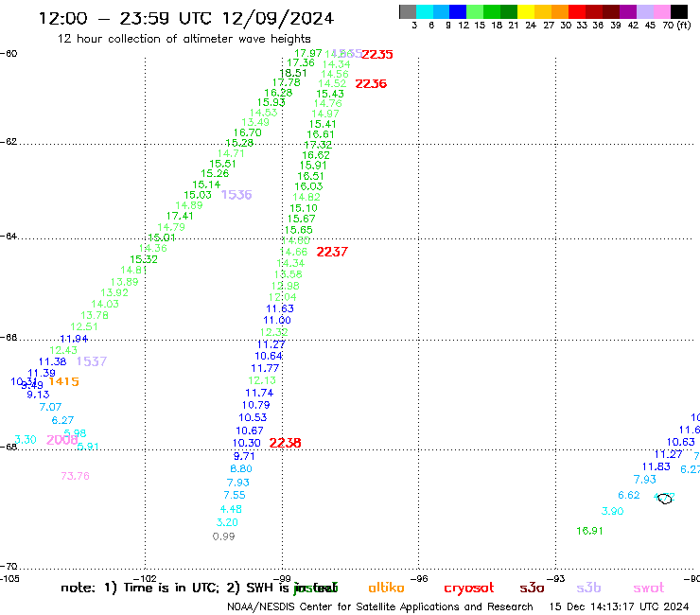This screenshot has height=615, width=700.
Task: Select the -70 latitude axis label
Action: click(x=9, y=567)
